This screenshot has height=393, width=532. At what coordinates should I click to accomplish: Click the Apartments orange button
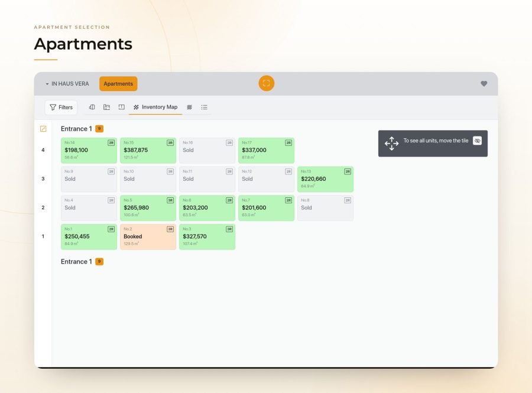point(118,84)
